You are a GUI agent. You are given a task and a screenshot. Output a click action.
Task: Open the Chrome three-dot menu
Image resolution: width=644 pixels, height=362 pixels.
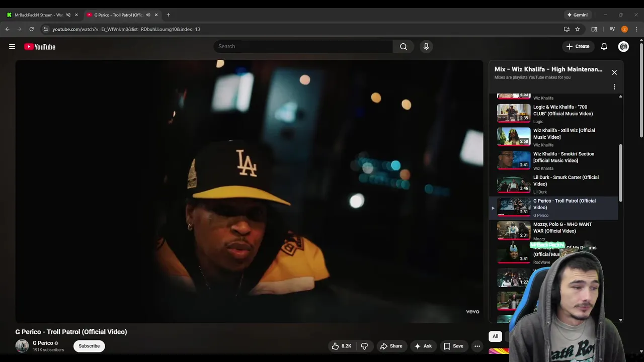[x=636, y=29]
